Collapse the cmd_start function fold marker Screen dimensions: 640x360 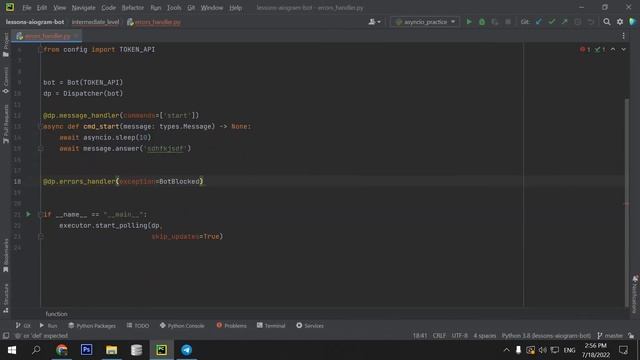pos(40,127)
